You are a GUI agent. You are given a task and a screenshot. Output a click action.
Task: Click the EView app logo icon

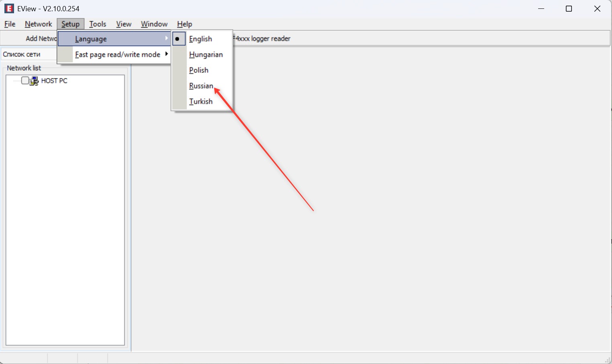tap(9, 8)
